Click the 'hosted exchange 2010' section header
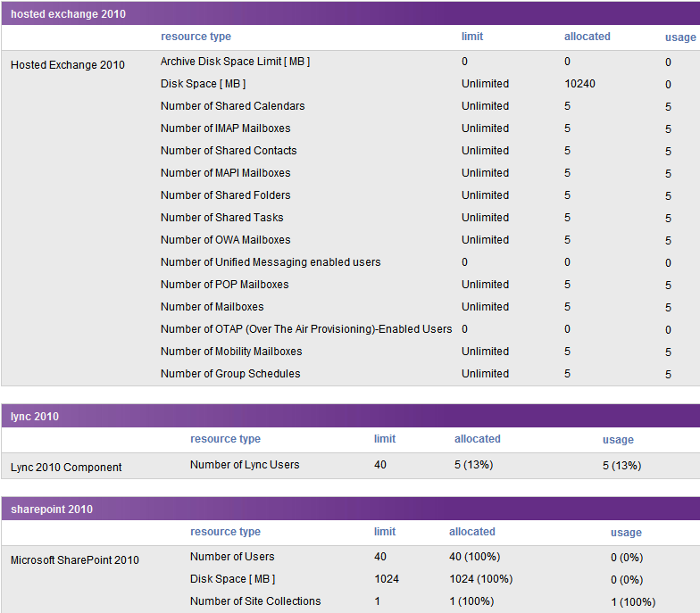The width and height of the screenshot is (700, 613). pos(350,13)
